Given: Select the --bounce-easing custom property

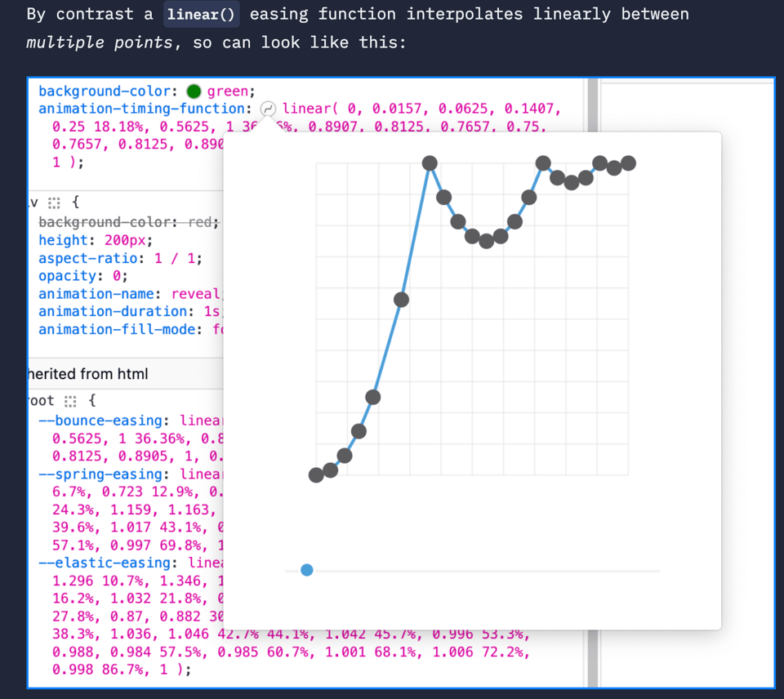Looking at the screenshot, I should [100, 421].
